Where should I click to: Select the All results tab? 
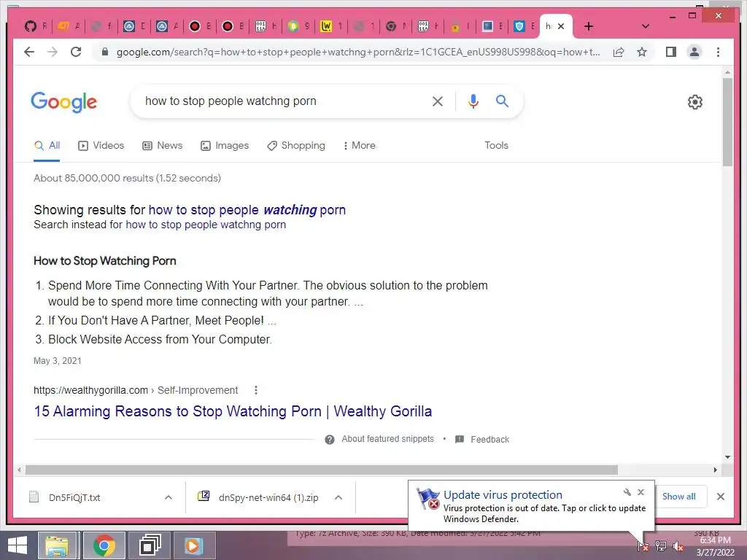(47, 146)
